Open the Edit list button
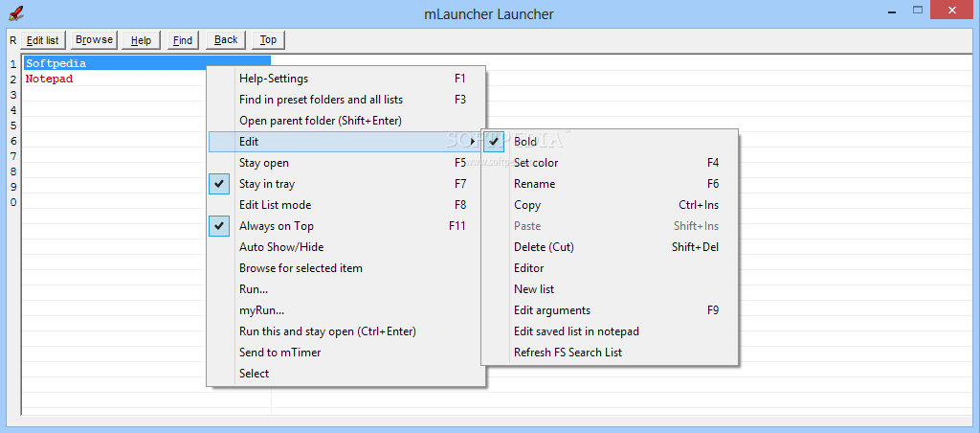The width and height of the screenshot is (980, 433). [42, 40]
